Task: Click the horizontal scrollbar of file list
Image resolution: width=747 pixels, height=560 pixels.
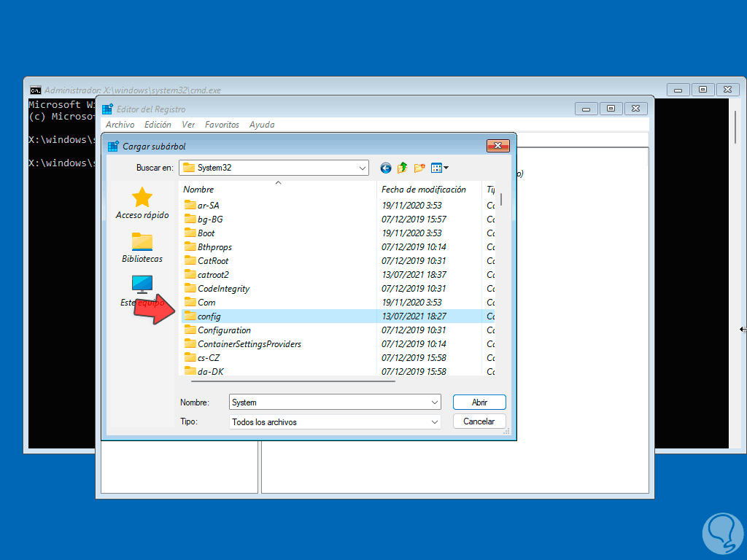Action: point(293,381)
